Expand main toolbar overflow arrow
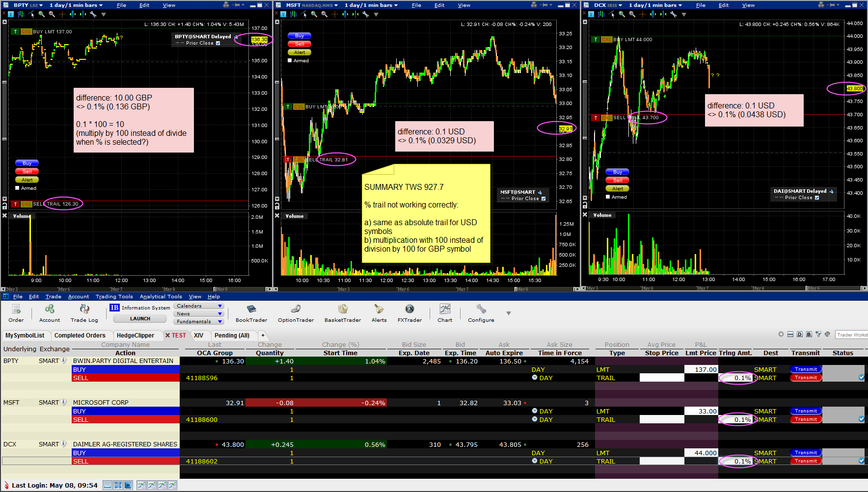 509,313
